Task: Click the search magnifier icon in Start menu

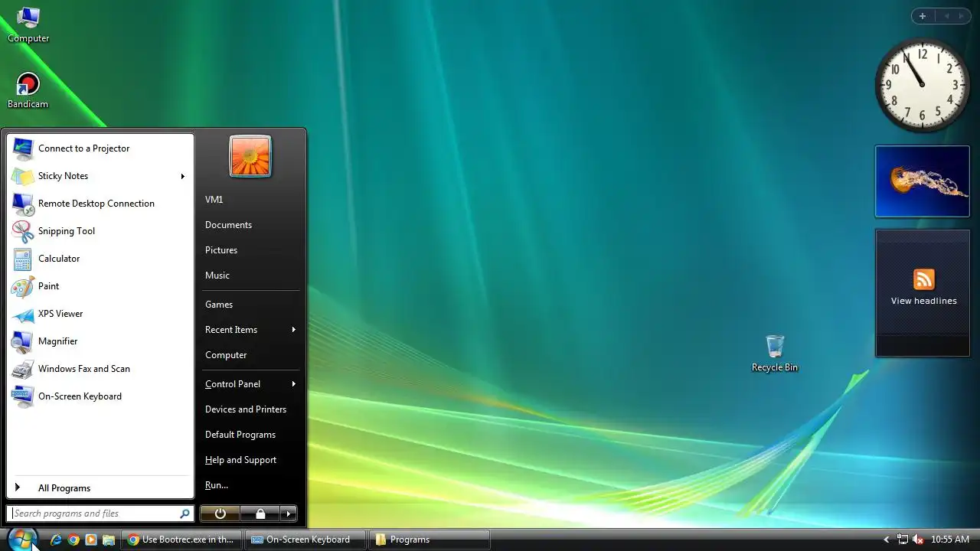Action: tap(185, 514)
